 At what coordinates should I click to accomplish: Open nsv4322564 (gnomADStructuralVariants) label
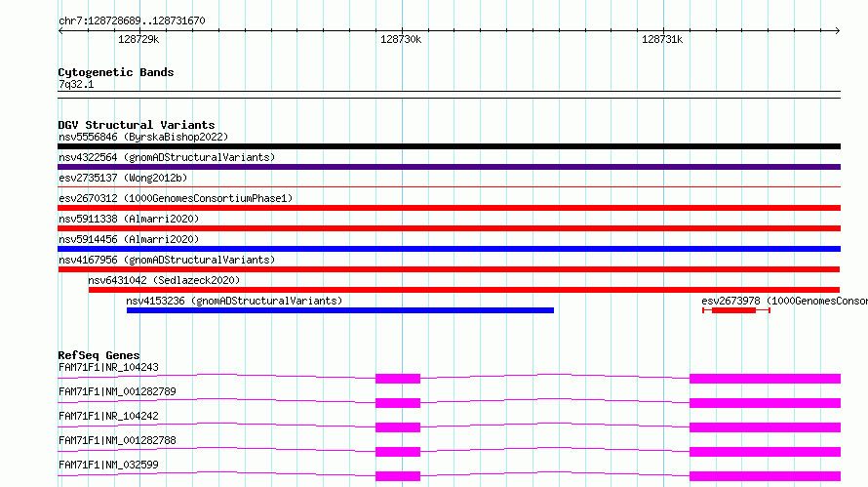click(x=167, y=157)
